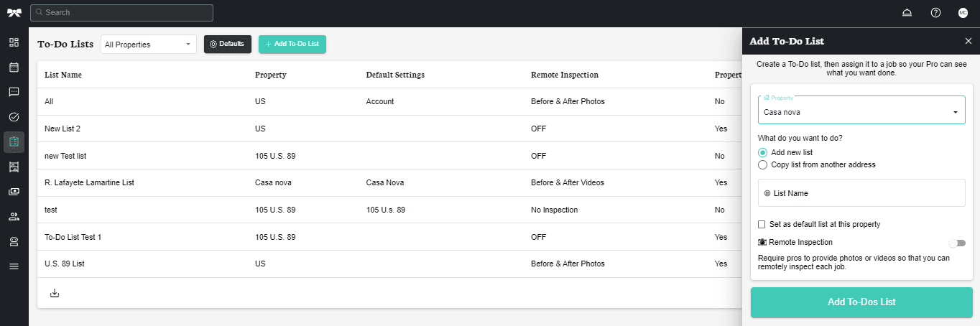Open the help question mark icon
This screenshot has width=980, height=326.
pos(935,13)
